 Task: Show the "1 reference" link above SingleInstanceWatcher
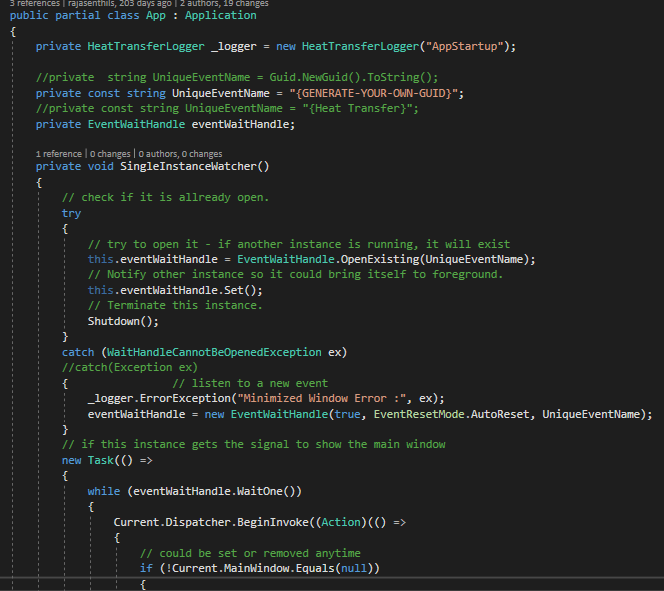coord(59,154)
